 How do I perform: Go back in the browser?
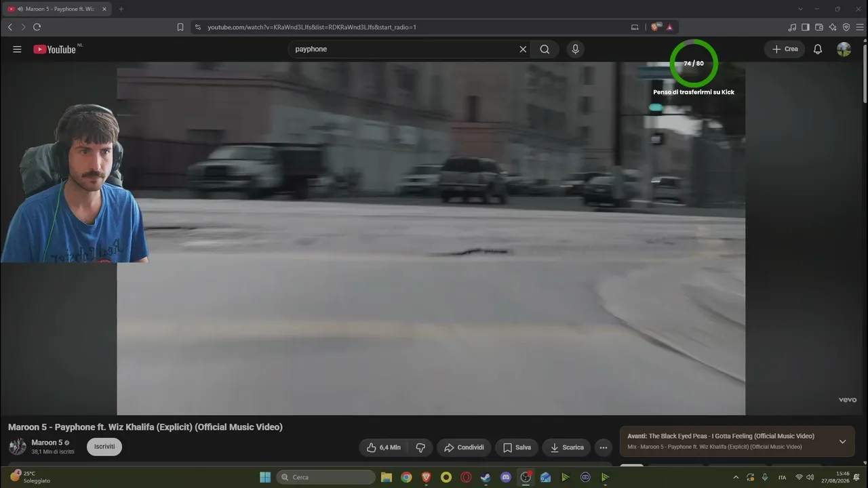pyautogui.click(x=9, y=27)
